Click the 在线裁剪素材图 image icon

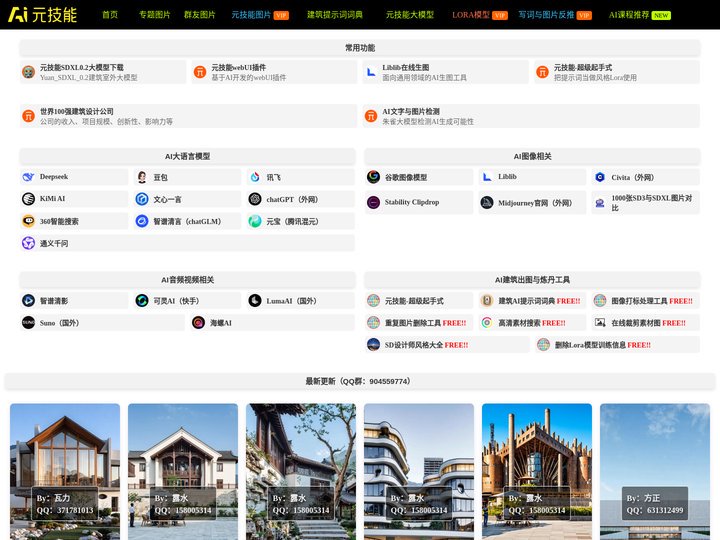tap(600, 322)
